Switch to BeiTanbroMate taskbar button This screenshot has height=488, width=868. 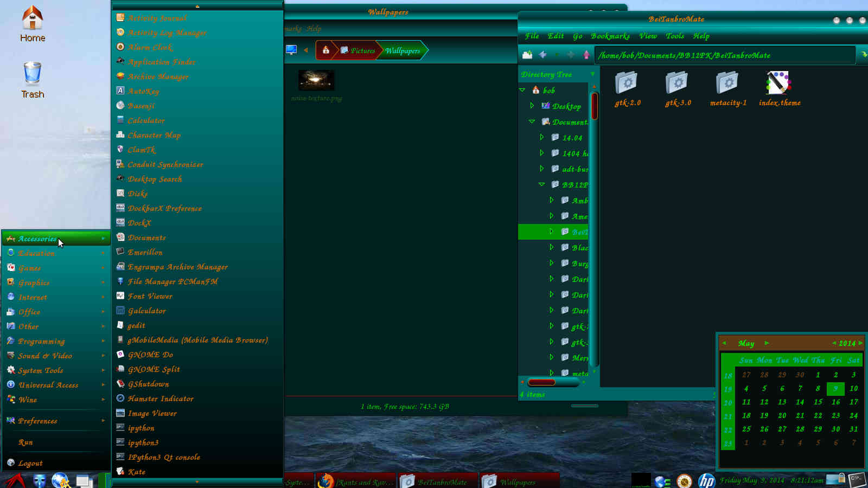coord(438,481)
